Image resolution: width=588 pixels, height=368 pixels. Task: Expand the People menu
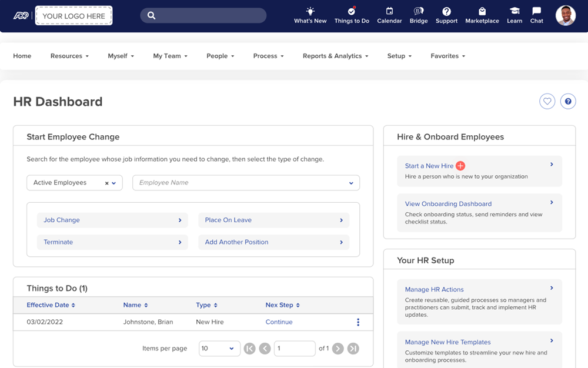[220, 56]
